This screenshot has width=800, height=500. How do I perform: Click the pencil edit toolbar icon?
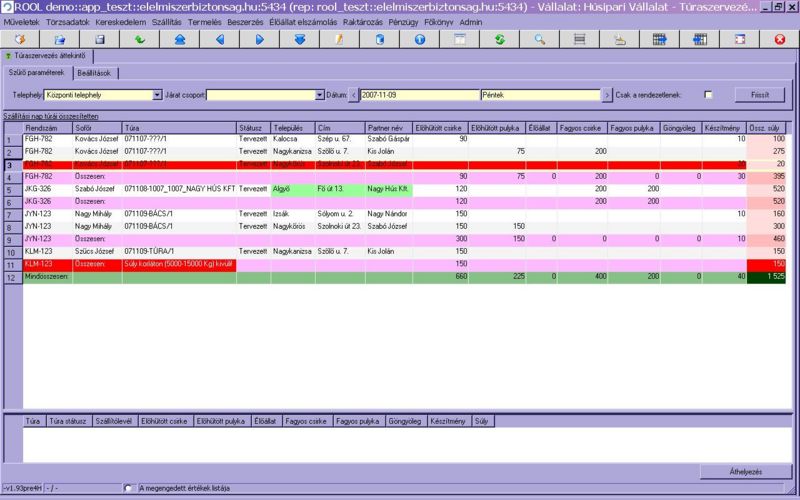[339, 40]
